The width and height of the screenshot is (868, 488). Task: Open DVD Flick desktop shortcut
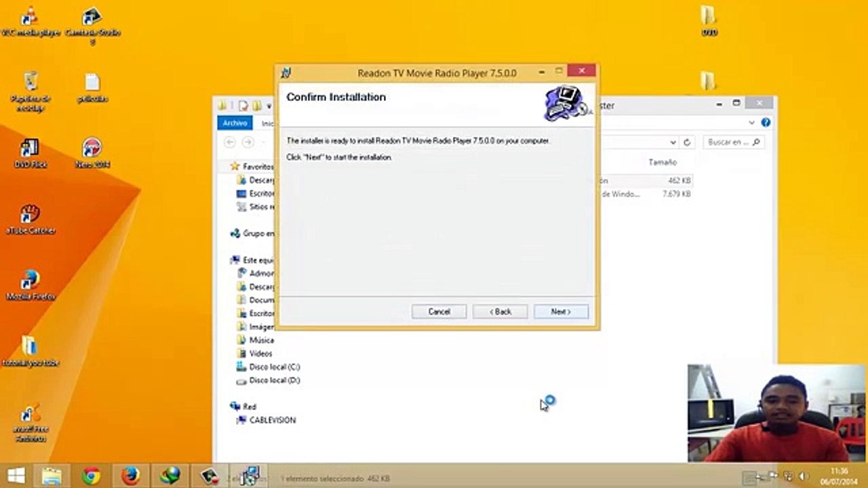(30, 154)
